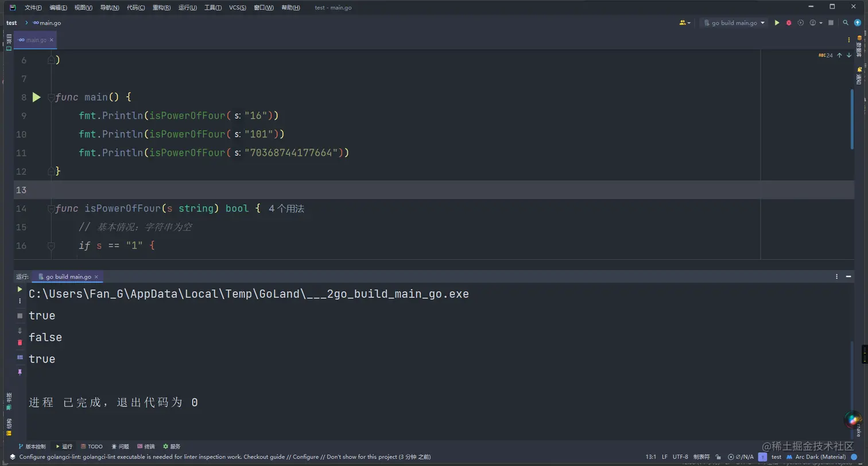Expand the profiler options dropdown arrow
The width and height of the screenshot is (868, 466).
821,23
